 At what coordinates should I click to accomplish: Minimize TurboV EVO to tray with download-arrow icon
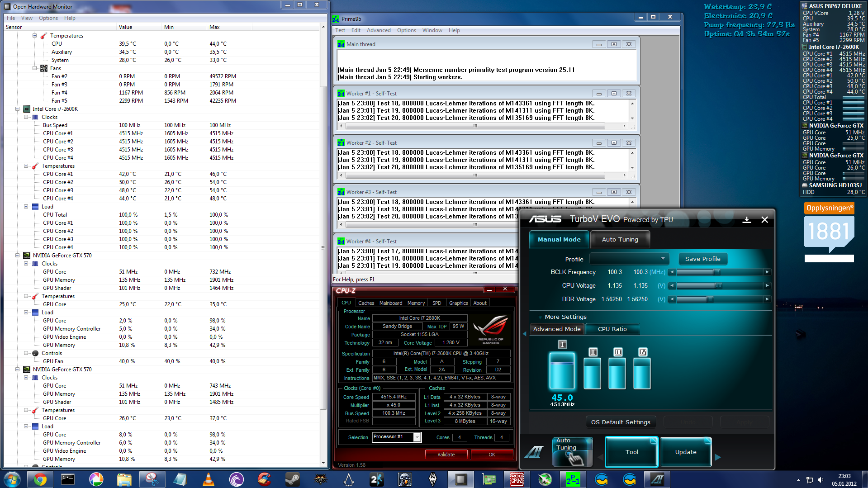pos(747,220)
